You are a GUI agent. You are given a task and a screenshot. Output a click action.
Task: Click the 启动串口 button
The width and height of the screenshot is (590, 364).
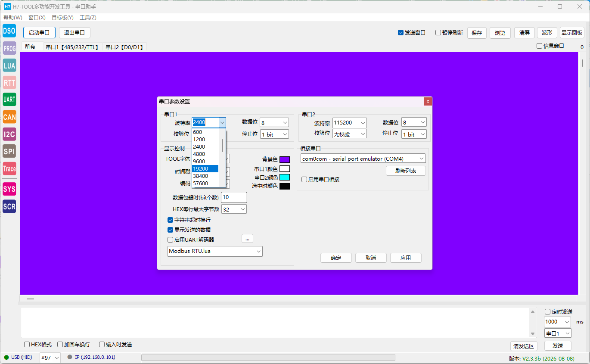pos(39,33)
